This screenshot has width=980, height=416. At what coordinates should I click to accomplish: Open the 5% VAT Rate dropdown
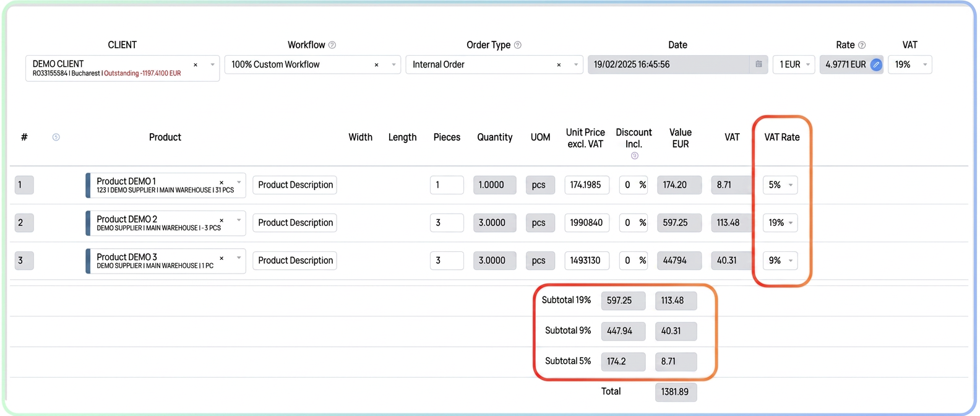point(780,185)
